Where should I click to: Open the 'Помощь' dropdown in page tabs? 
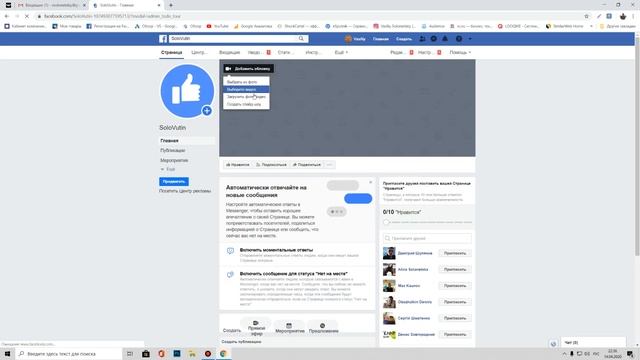(x=460, y=52)
